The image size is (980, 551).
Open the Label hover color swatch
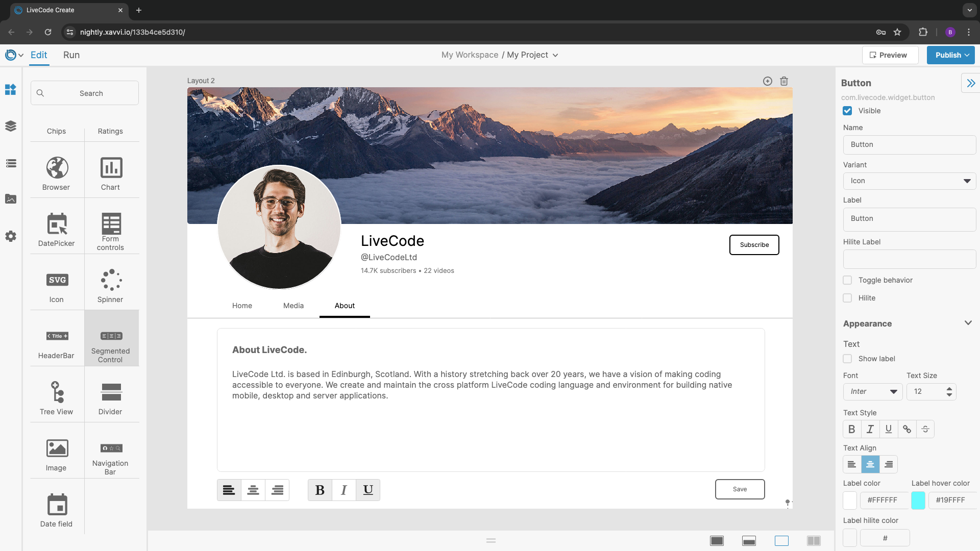[918, 500]
